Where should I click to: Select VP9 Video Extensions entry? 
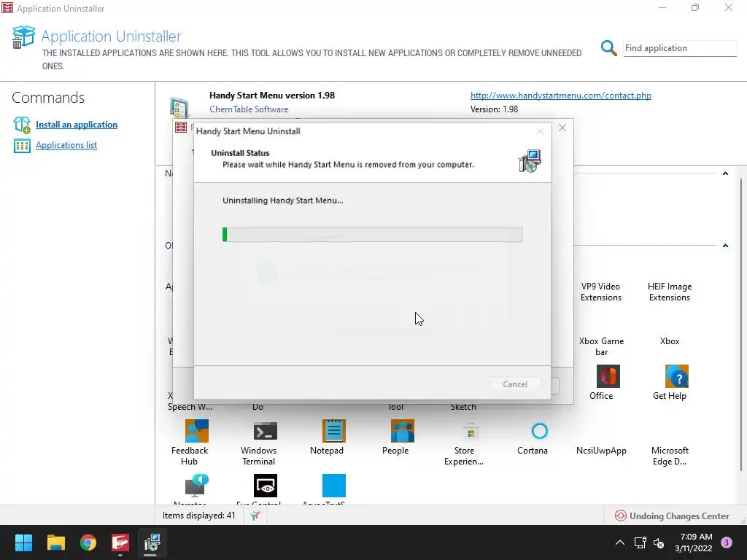pos(601,292)
